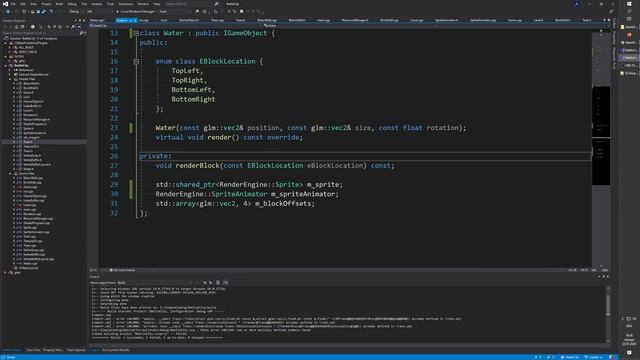Select CMakeLists.txt in Solution Explorer
This screenshot has height=360, width=640.
point(29,268)
